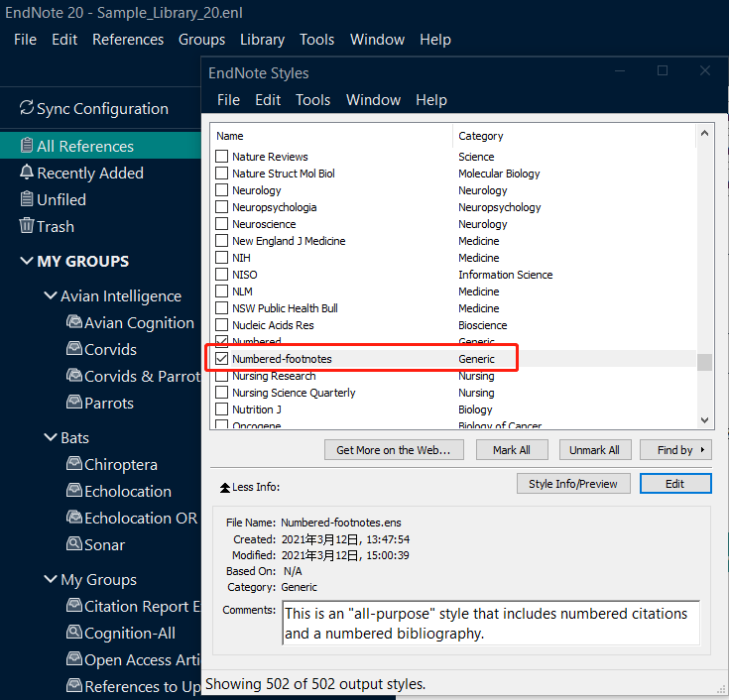729x700 pixels.
Task: Click the Recently Added bell icon
Action: click(27, 173)
